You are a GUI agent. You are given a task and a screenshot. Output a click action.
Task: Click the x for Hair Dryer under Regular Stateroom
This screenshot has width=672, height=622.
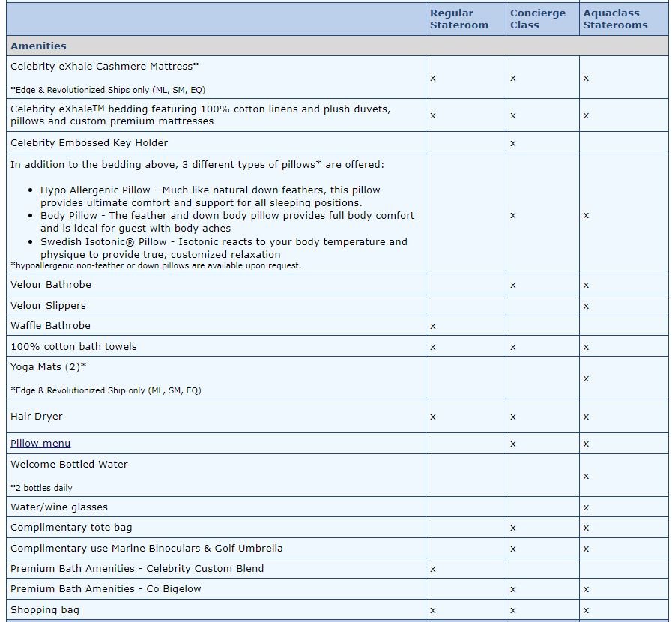pos(433,417)
